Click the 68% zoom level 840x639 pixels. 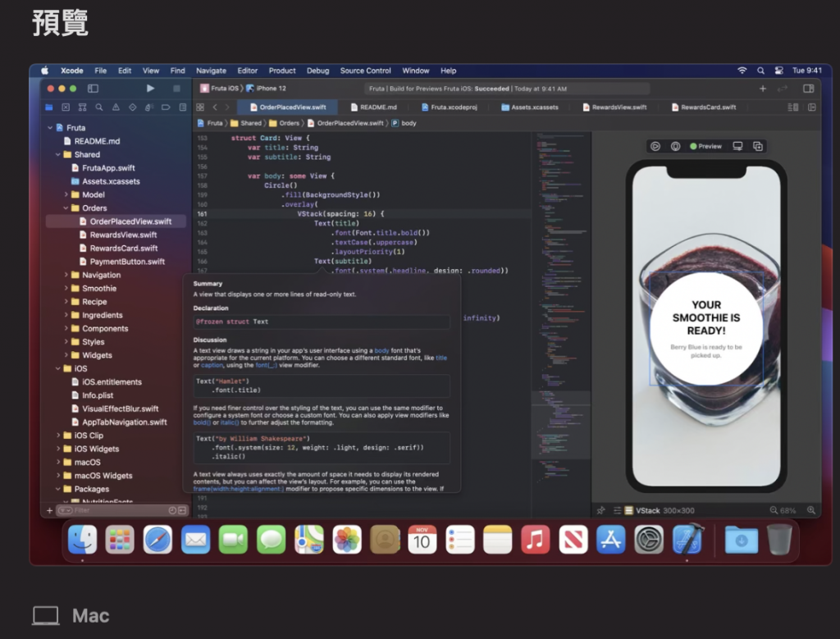pos(788,511)
